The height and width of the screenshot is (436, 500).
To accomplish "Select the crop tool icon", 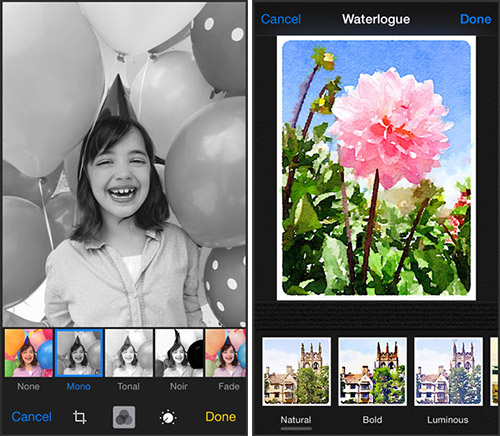I will click(80, 417).
